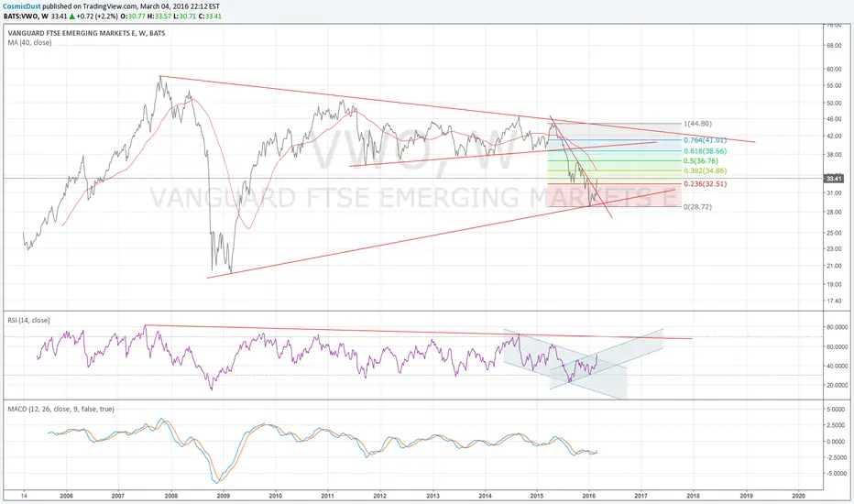Select Fibonacci level 1(44.80) label

(697, 124)
